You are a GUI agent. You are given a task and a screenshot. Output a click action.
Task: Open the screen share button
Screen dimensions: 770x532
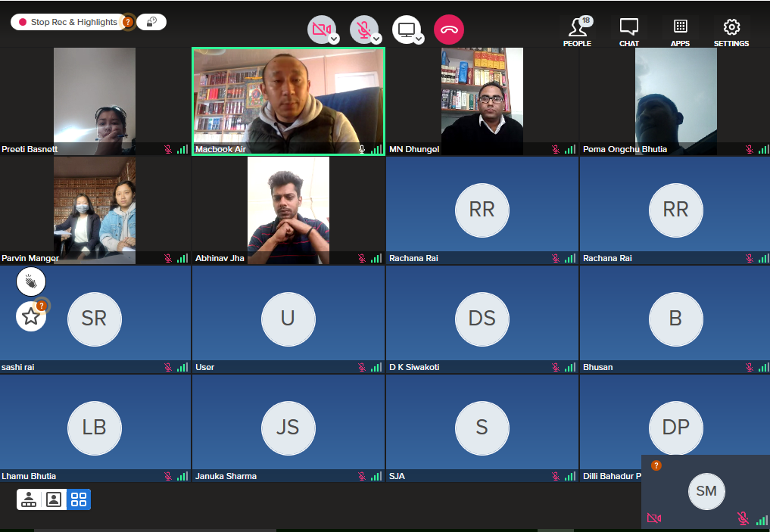406,29
